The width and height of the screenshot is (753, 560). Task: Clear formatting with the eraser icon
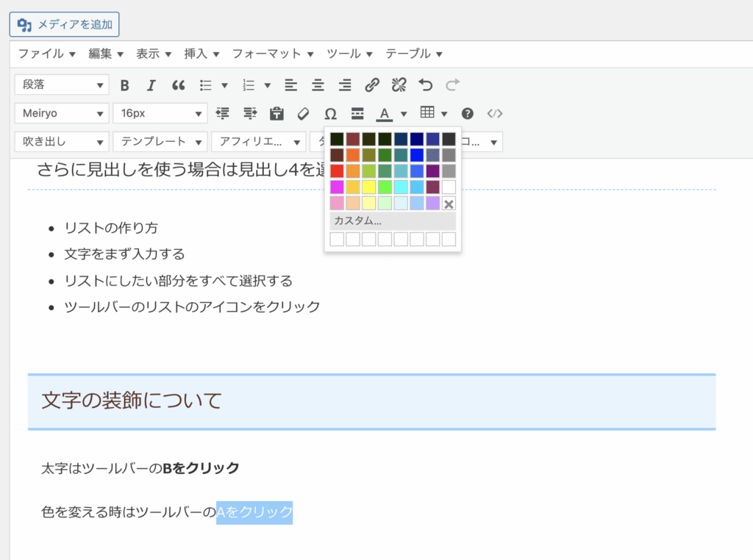[303, 114]
